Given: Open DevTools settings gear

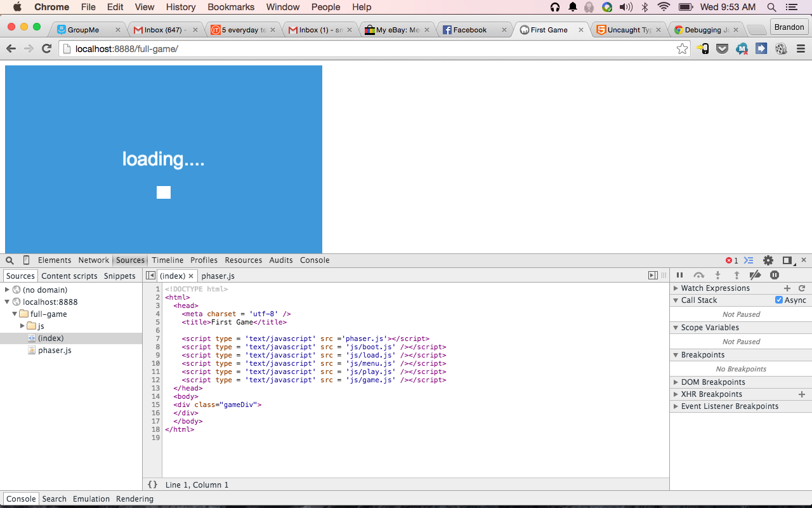Looking at the screenshot, I should click(768, 260).
